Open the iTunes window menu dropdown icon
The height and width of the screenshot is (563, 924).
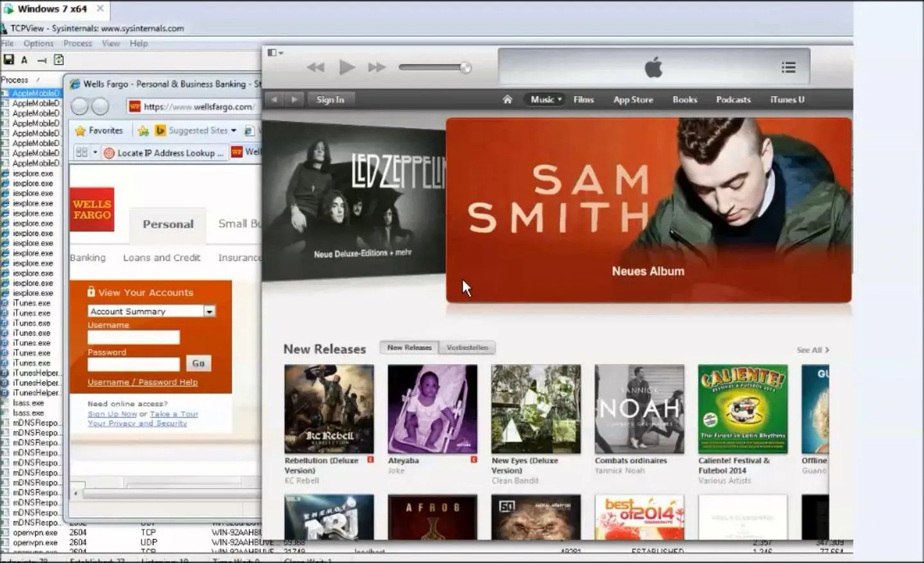point(275,53)
